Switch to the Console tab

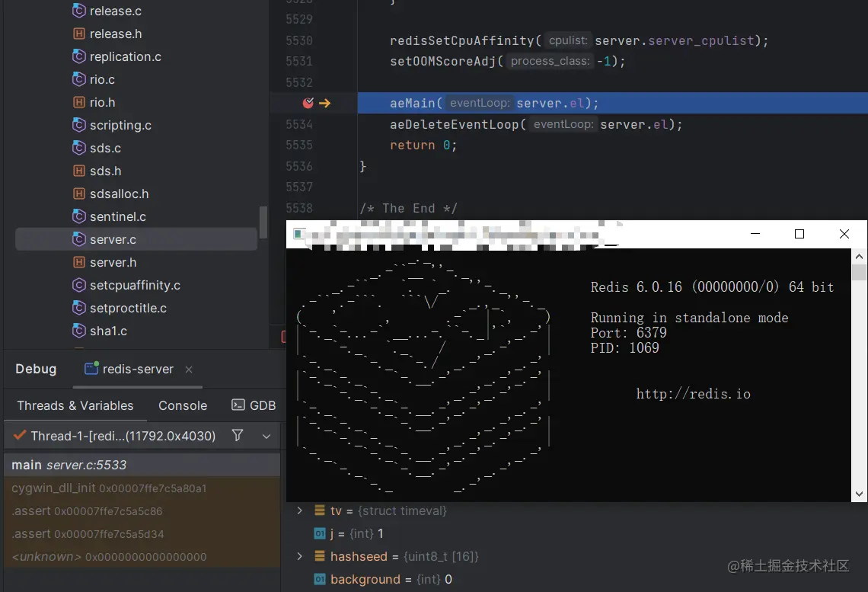(x=183, y=405)
